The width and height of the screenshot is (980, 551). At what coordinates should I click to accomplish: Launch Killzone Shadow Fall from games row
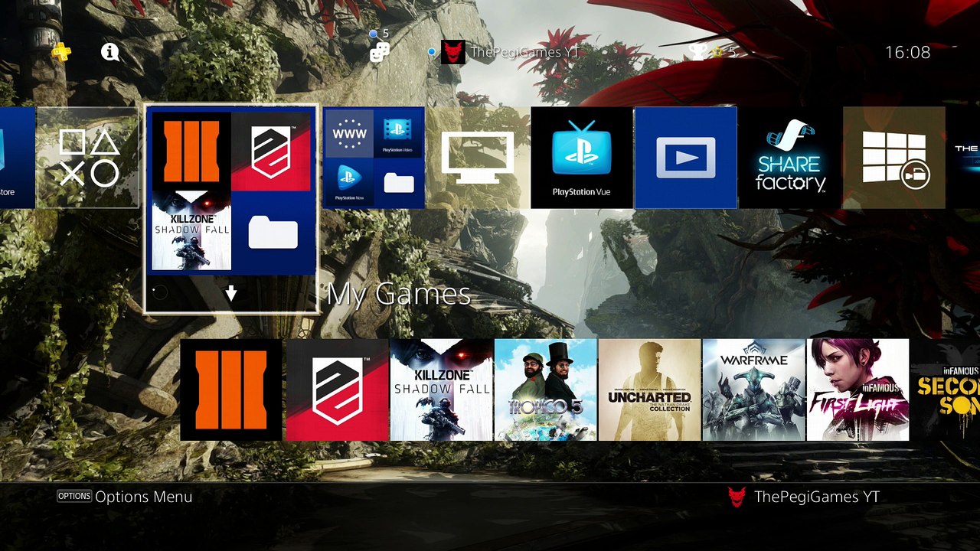[x=441, y=390]
